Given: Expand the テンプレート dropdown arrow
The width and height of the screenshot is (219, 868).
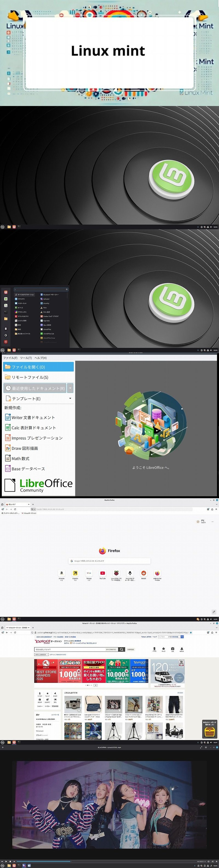Looking at the screenshot, I should 70,399.
